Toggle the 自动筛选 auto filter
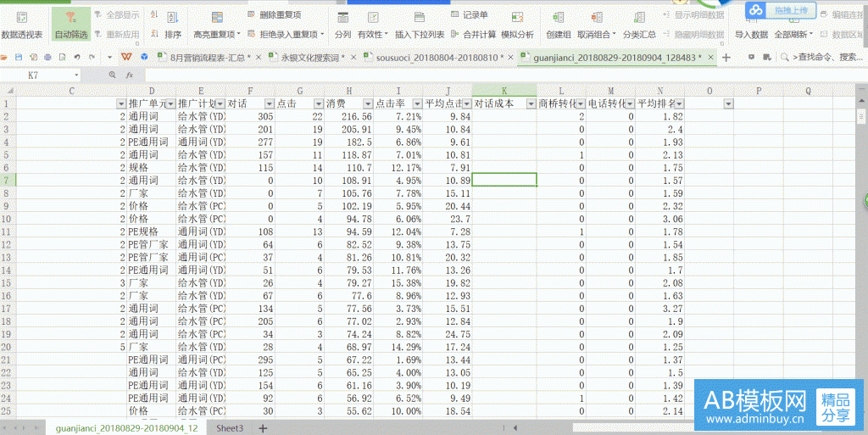Viewport: 868px width, 435px height. coord(71,25)
